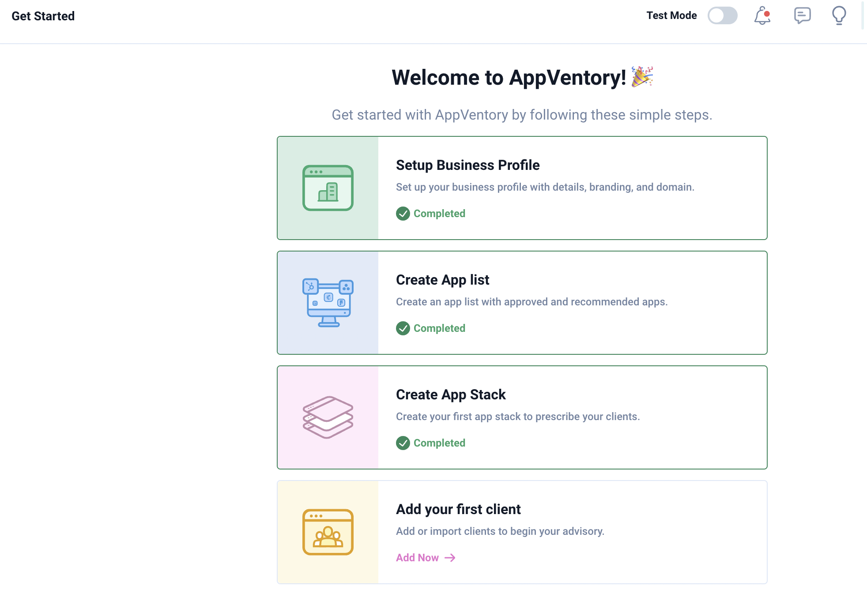Click Completed checkmark under Create App list

403,328
